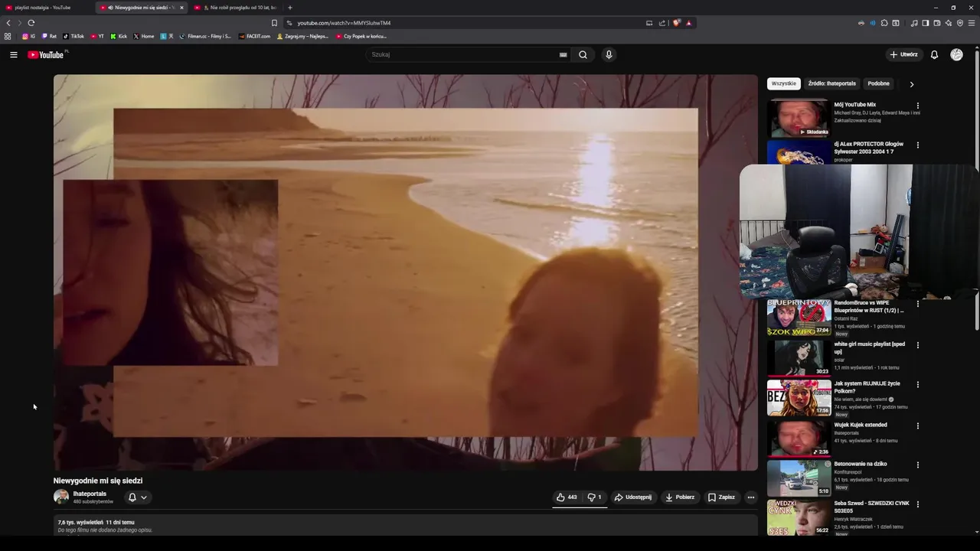Open Brave Wallet icon
980x551 pixels.
[937, 23]
